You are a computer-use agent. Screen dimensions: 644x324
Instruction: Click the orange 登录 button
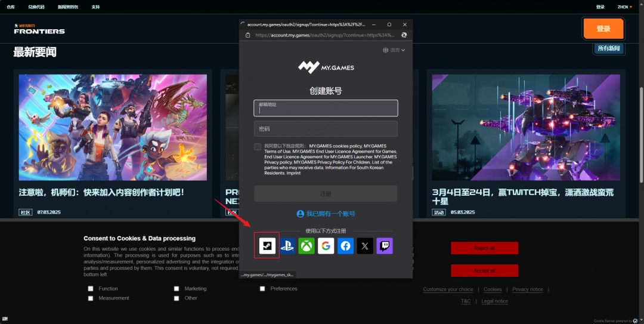603,29
